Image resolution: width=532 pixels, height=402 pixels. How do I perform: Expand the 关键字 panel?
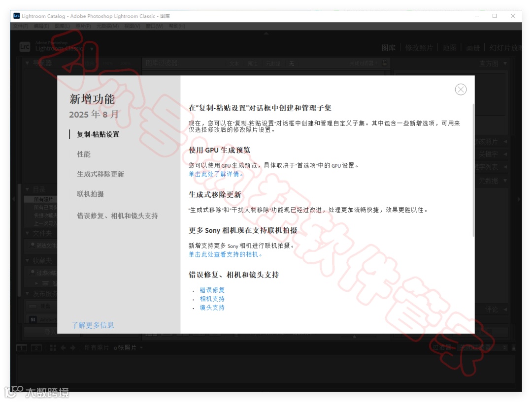(505, 154)
